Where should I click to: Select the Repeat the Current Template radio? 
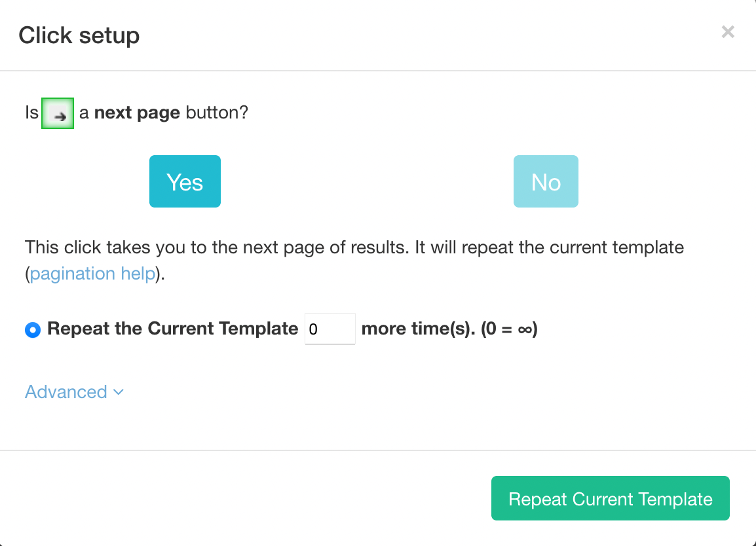[x=33, y=329]
